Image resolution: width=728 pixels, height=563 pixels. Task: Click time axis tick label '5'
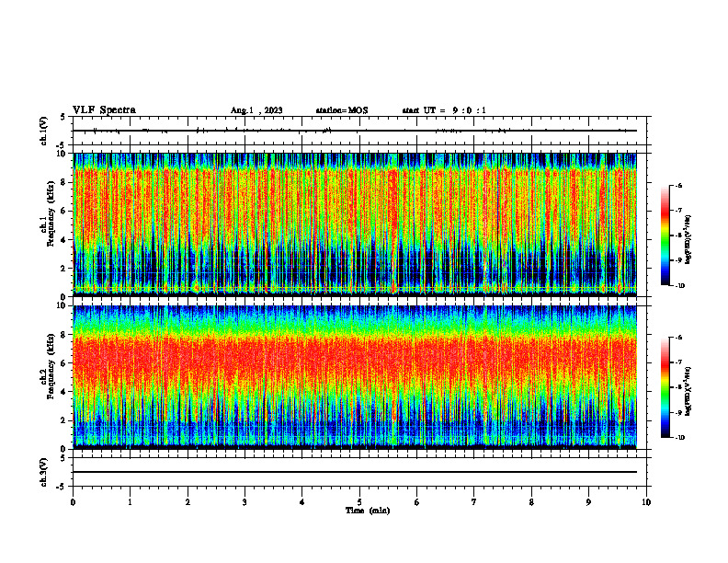pyautogui.click(x=359, y=502)
